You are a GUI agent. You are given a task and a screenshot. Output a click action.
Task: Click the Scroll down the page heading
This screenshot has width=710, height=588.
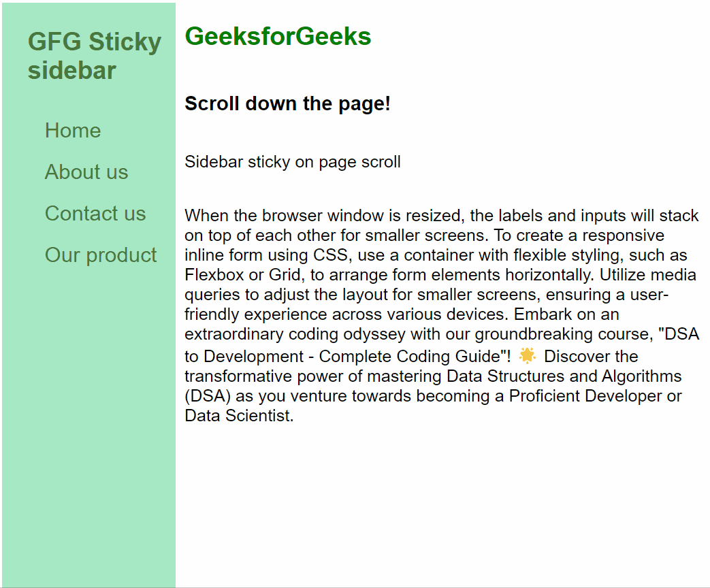click(287, 103)
